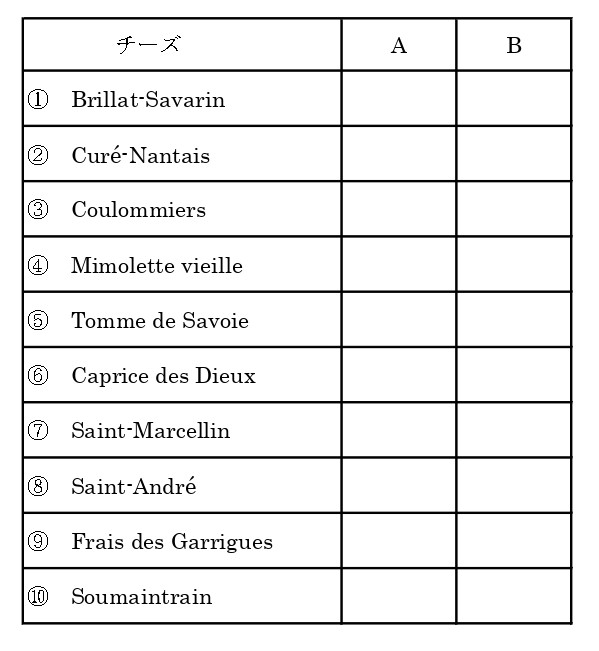This screenshot has width=599, height=651.
Task: Click the circled number 7 marker
Action: point(38,431)
